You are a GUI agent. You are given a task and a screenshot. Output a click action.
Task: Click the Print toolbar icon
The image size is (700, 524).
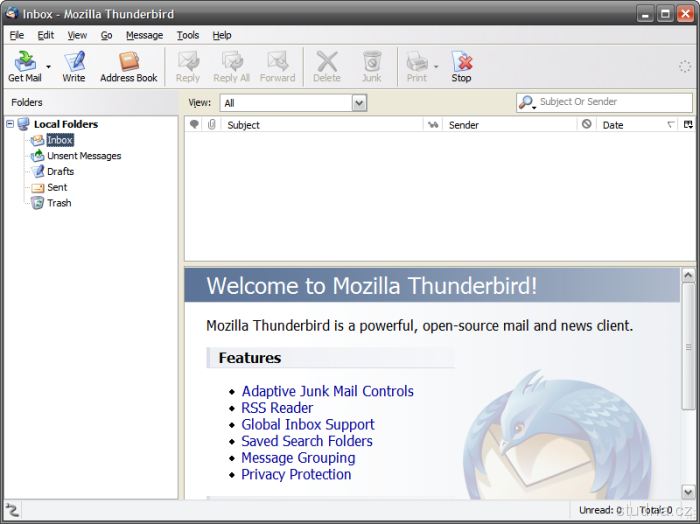[x=416, y=66]
